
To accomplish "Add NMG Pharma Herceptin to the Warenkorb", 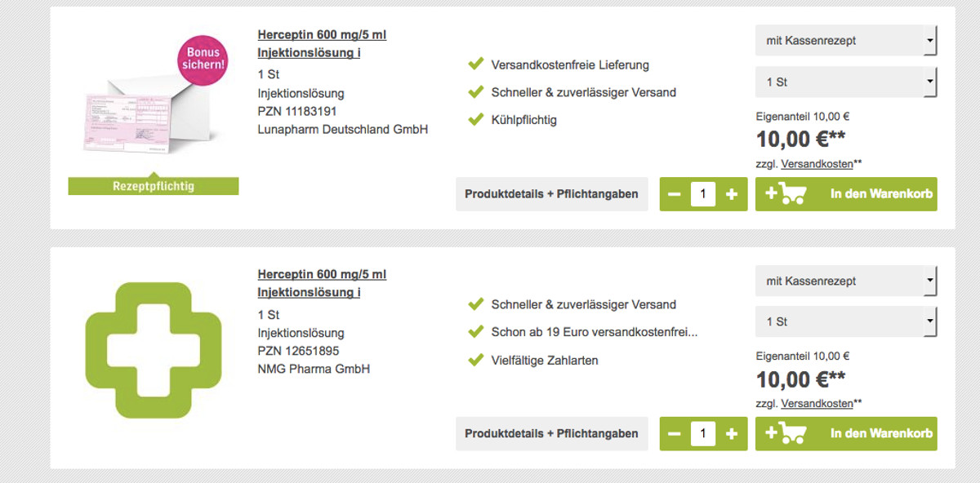I will pos(846,434).
